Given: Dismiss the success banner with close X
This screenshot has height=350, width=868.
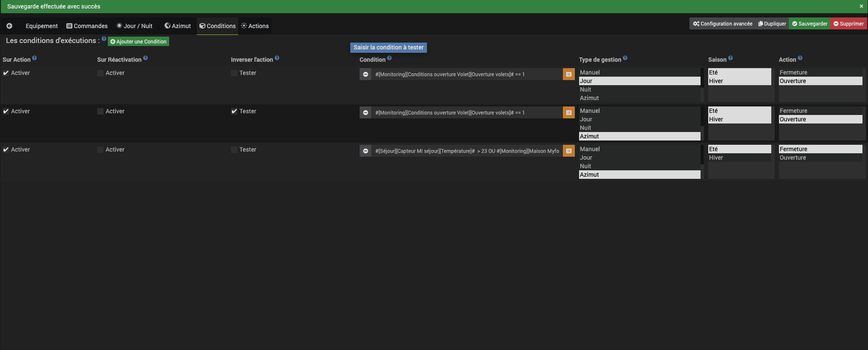Looking at the screenshot, I should [x=861, y=6].
